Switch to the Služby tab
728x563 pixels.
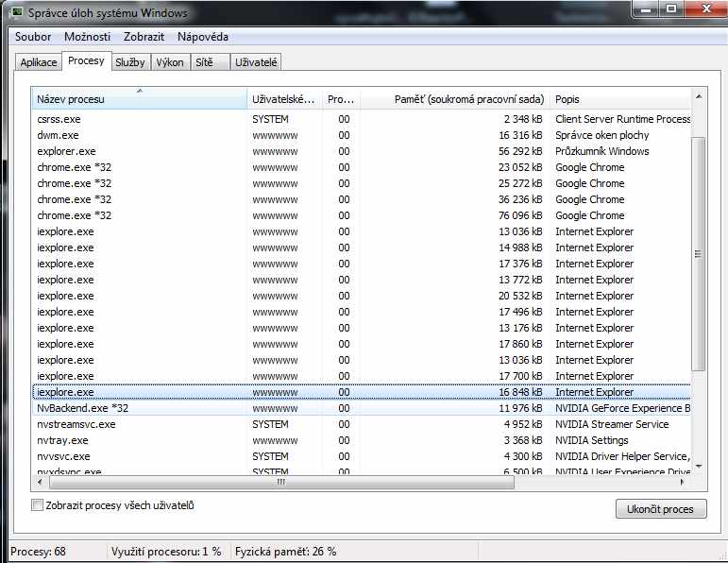click(x=129, y=62)
